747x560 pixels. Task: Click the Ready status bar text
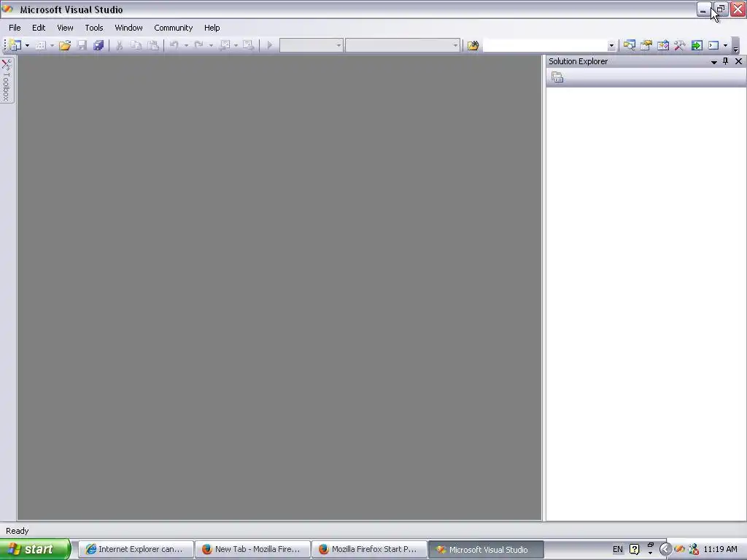tap(18, 531)
